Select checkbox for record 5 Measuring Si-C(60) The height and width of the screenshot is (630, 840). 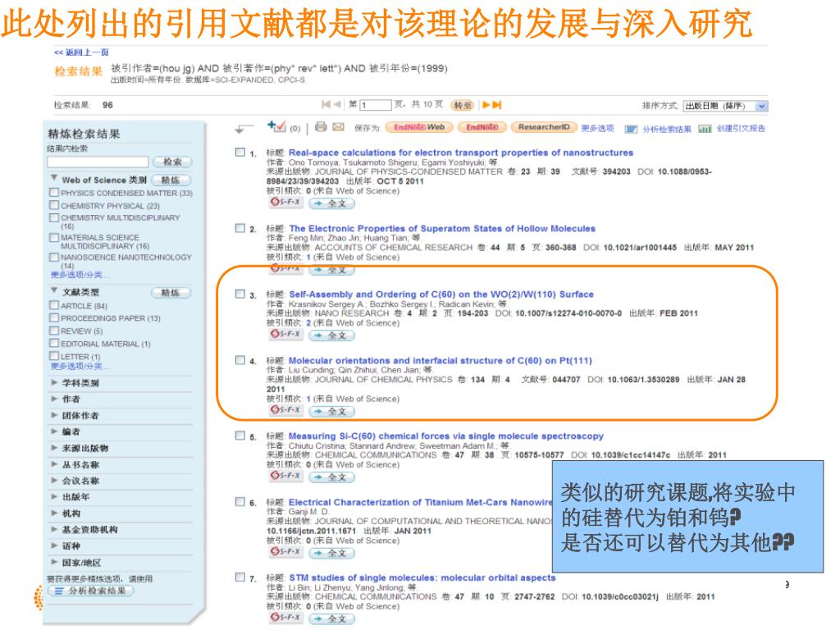(x=240, y=436)
